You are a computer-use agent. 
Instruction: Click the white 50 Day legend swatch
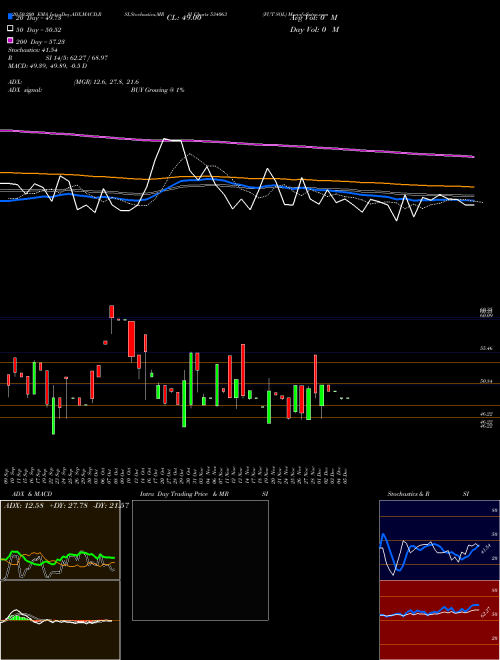coord(10,29)
